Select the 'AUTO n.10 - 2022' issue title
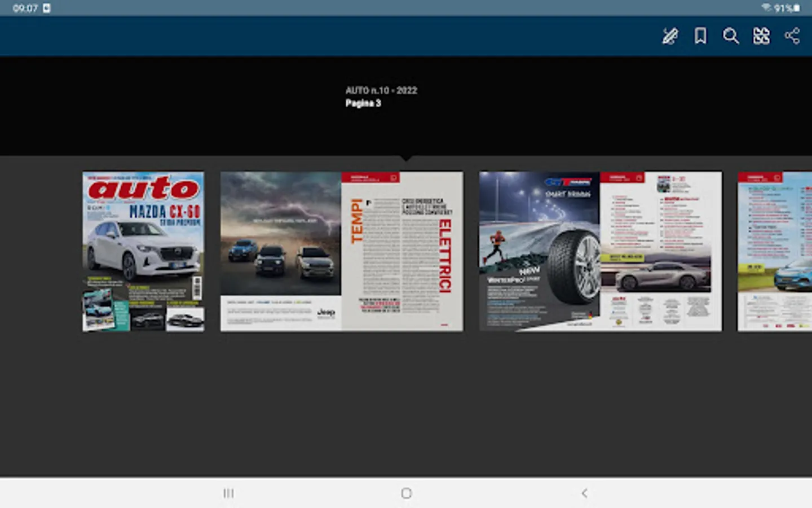The height and width of the screenshot is (508, 812). tap(381, 90)
